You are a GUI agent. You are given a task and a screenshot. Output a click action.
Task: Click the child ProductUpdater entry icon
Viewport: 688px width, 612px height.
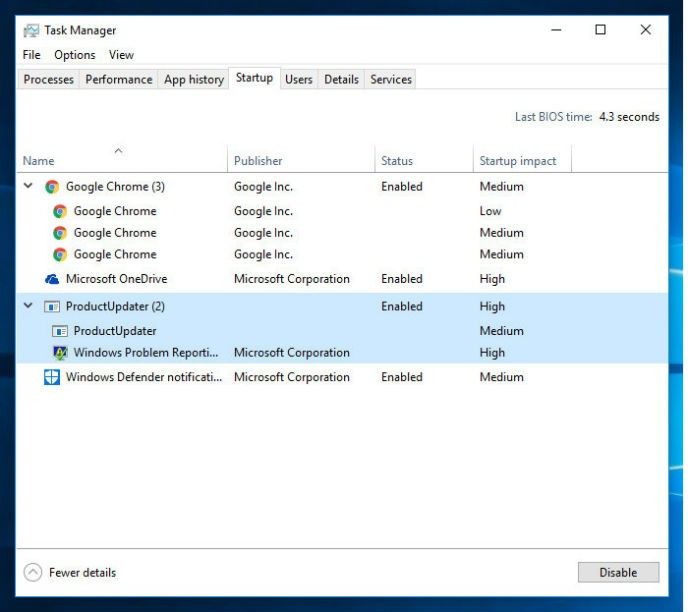(60, 331)
